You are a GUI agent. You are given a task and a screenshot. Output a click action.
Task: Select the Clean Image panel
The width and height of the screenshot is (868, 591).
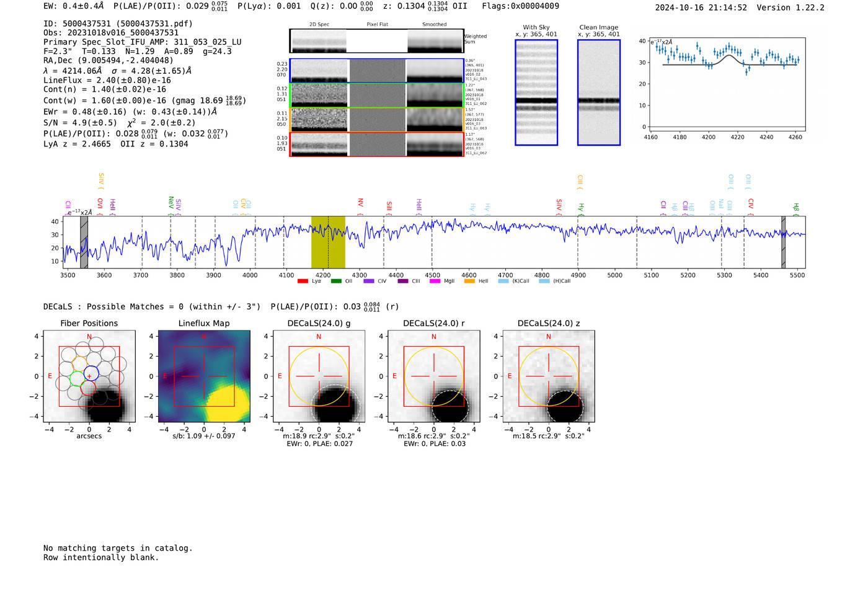click(x=598, y=92)
